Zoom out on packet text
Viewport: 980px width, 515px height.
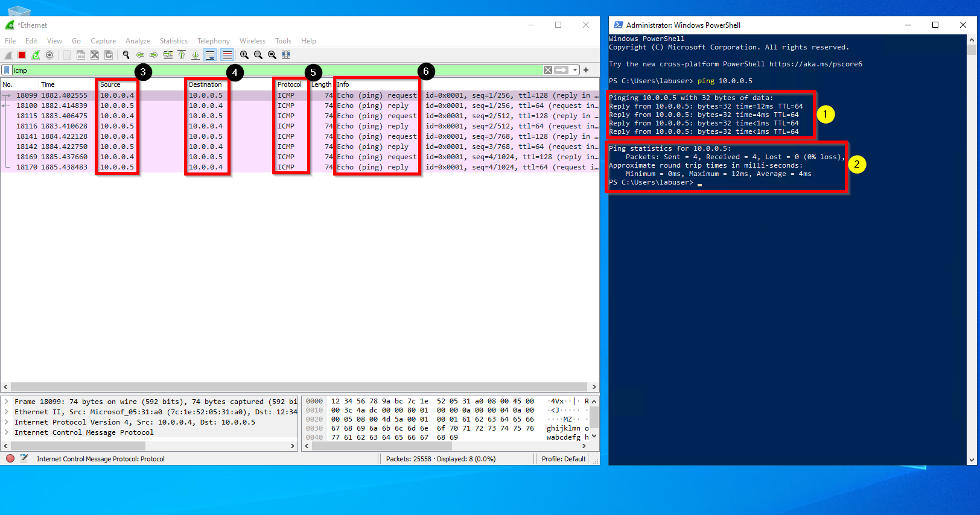pos(258,55)
